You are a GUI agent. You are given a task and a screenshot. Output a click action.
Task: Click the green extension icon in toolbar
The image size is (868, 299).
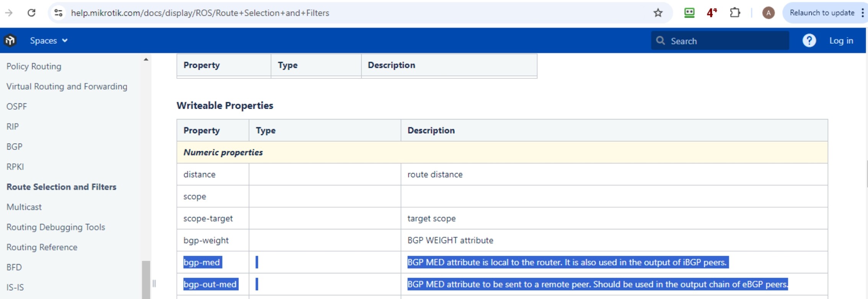click(x=689, y=13)
